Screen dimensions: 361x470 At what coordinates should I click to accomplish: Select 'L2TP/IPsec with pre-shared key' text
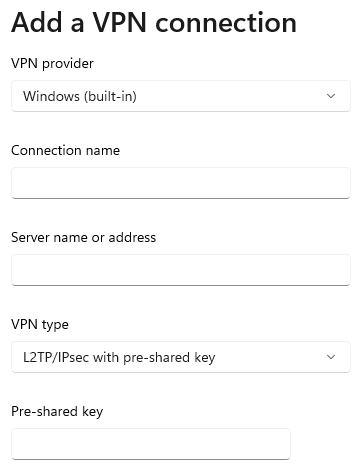119,357
